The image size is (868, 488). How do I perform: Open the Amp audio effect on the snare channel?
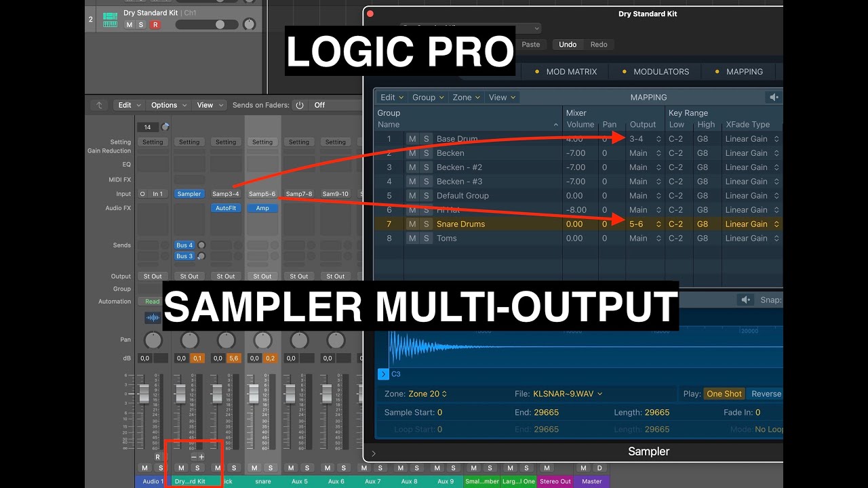(x=262, y=209)
